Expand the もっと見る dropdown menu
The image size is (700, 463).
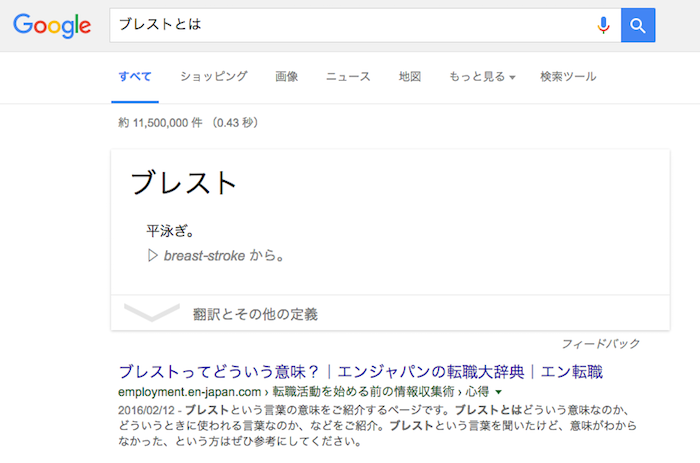pos(482,77)
